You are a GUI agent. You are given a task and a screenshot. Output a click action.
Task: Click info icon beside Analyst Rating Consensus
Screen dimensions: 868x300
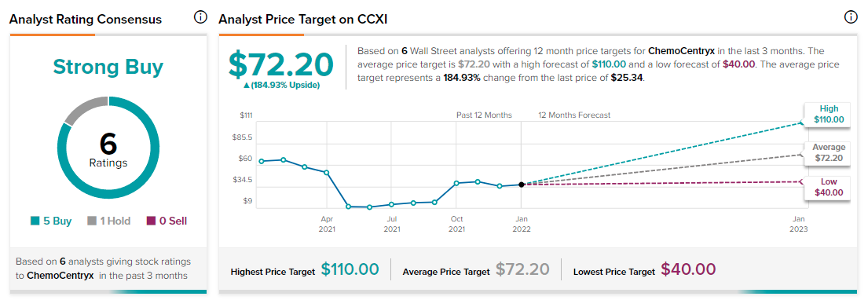point(200,18)
